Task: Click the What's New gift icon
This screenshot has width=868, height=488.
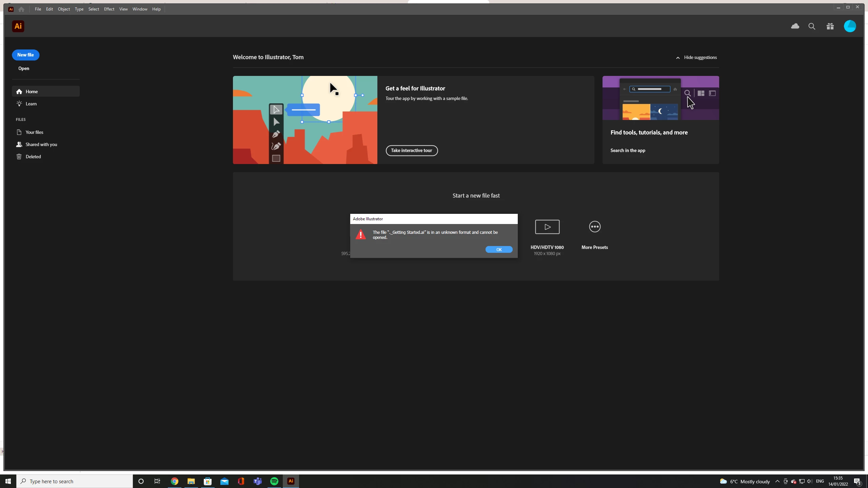Action: click(830, 26)
